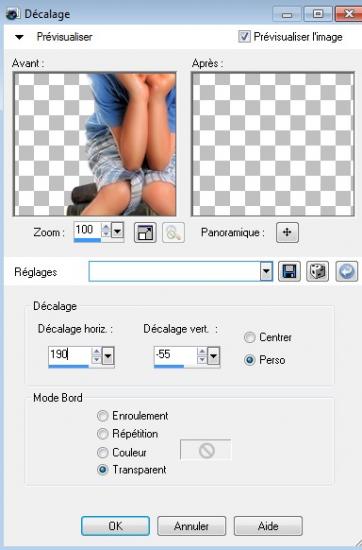Click the Panoramique pan arrows icon
This screenshot has width=362, height=550.
287,232
